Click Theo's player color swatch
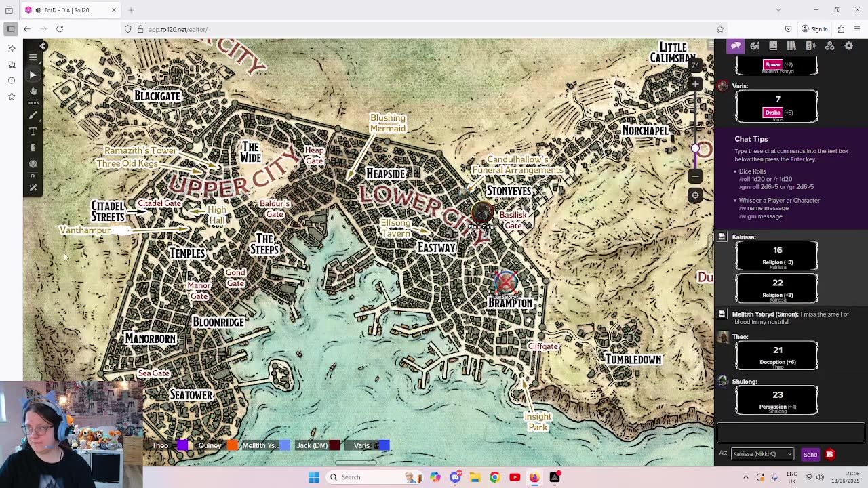The width and height of the screenshot is (868, 488). (182, 445)
